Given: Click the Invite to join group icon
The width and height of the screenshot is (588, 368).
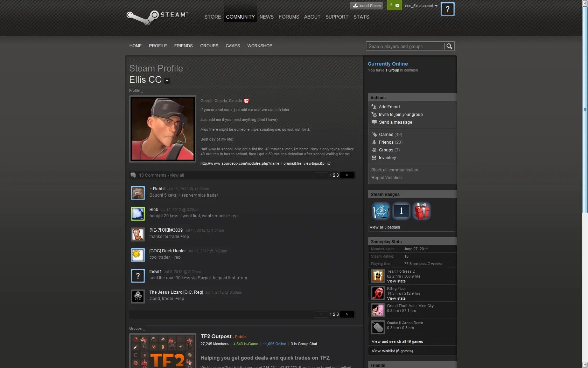Looking at the screenshot, I should 374,115.
